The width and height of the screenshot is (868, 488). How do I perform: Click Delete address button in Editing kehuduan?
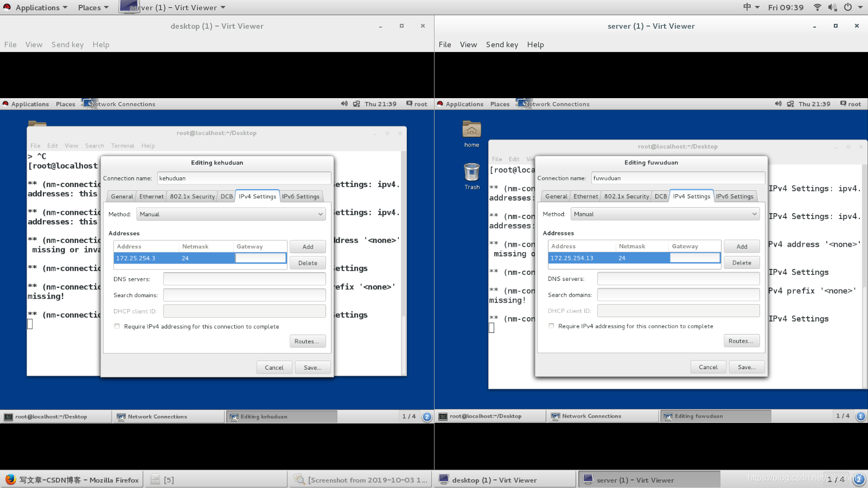point(308,263)
